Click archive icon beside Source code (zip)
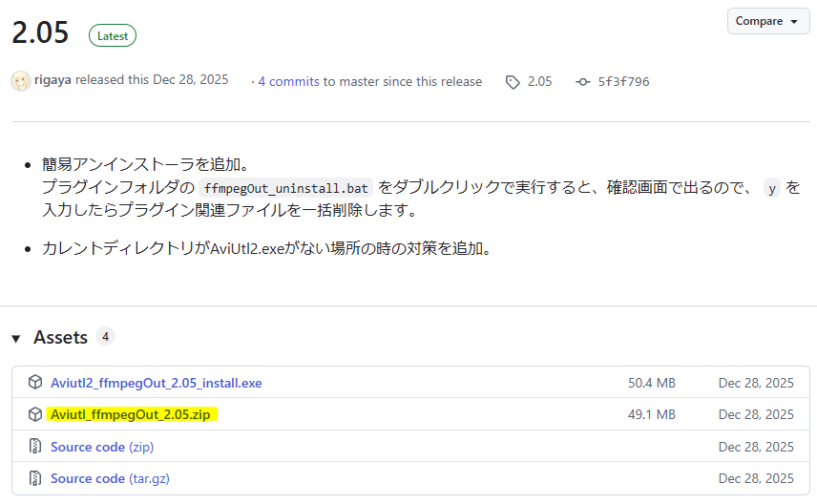817x504 pixels. (x=35, y=447)
